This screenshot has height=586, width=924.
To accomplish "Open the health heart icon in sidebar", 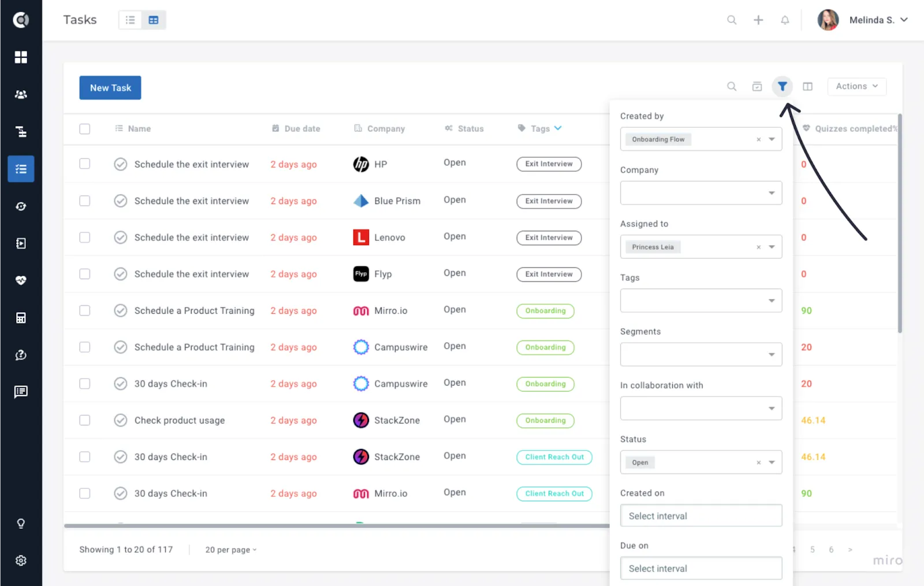I will click(21, 280).
